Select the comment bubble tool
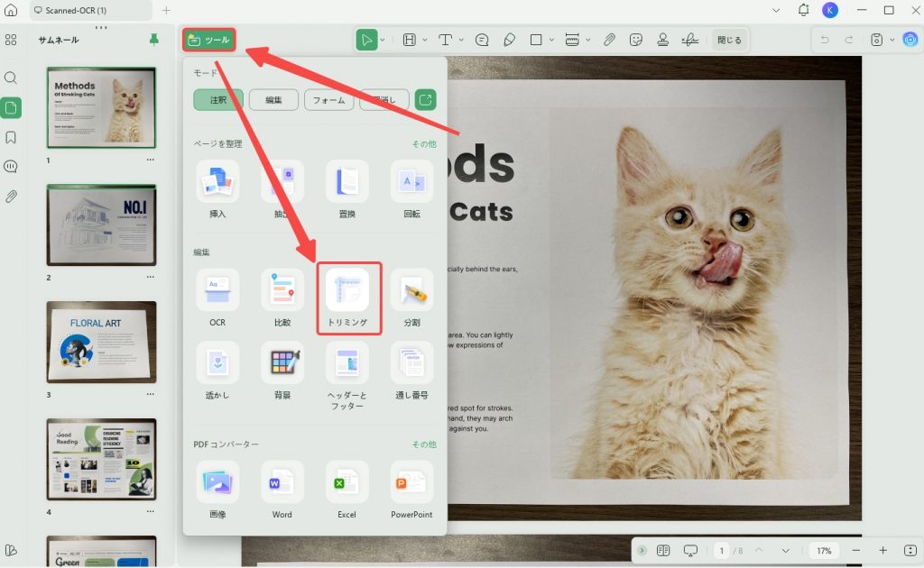The width and height of the screenshot is (924, 568). [x=482, y=40]
